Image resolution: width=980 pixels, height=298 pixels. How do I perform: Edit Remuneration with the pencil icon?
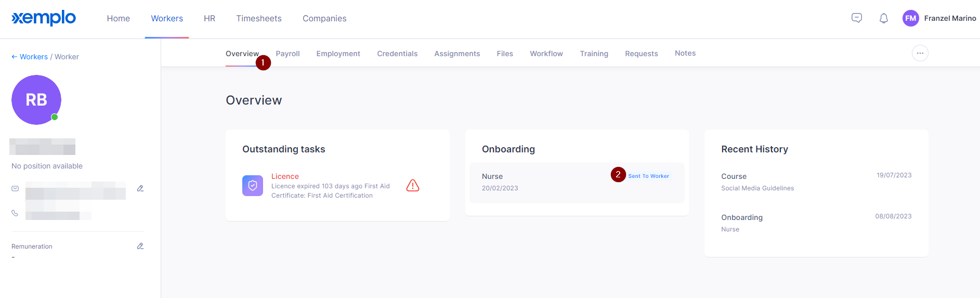point(140,246)
